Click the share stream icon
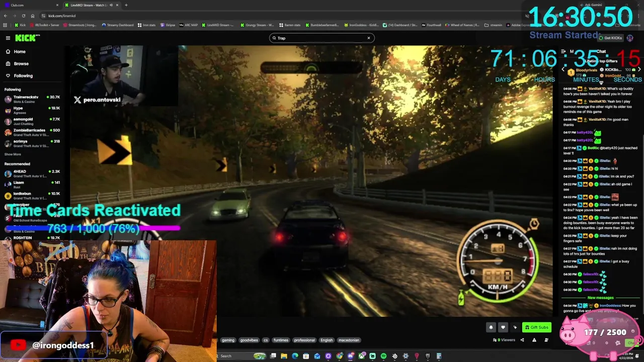 (x=522, y=340)
